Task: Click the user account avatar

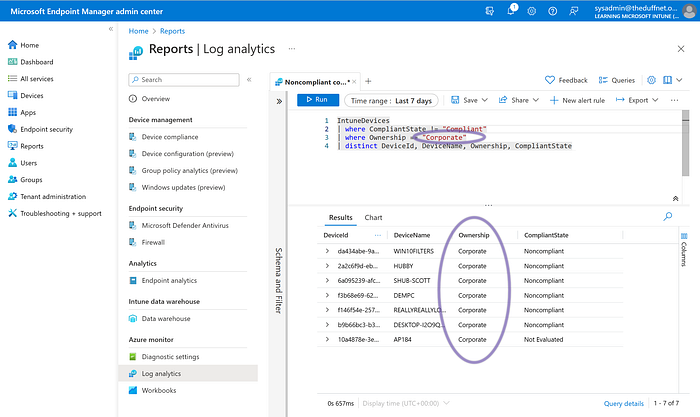Action: 689,11
